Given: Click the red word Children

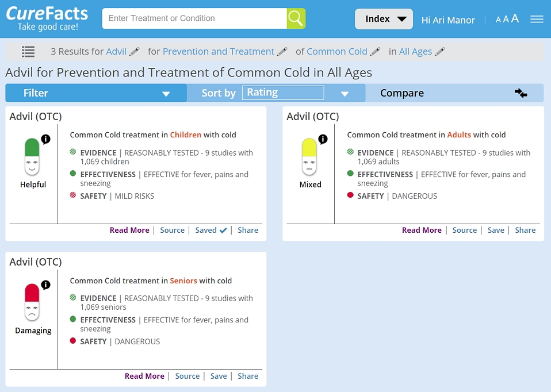Looking at the screenshot, I should (186, 135).
